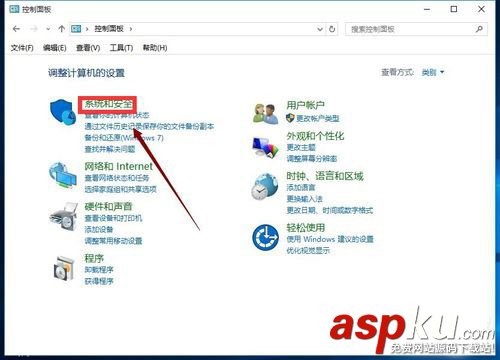The height and width of the screenshot is (360, 500).
Task: Open 备份和还原(Windows 7) link
Action: [x=124, y=138]
